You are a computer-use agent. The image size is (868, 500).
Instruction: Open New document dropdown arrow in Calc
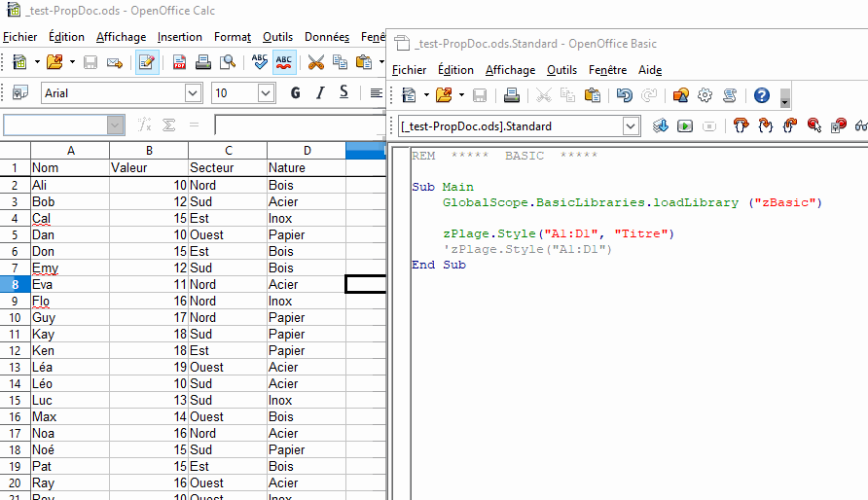[37, 62]
